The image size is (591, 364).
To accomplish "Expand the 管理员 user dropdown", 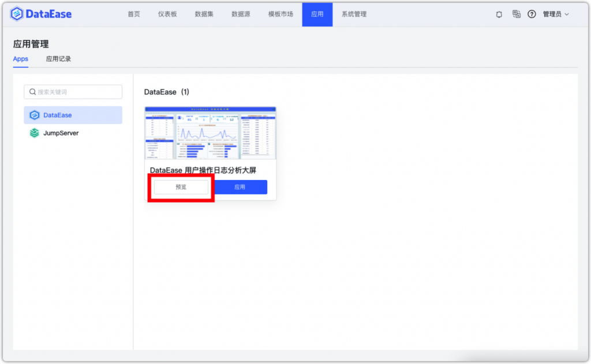I will coord(556,14).
